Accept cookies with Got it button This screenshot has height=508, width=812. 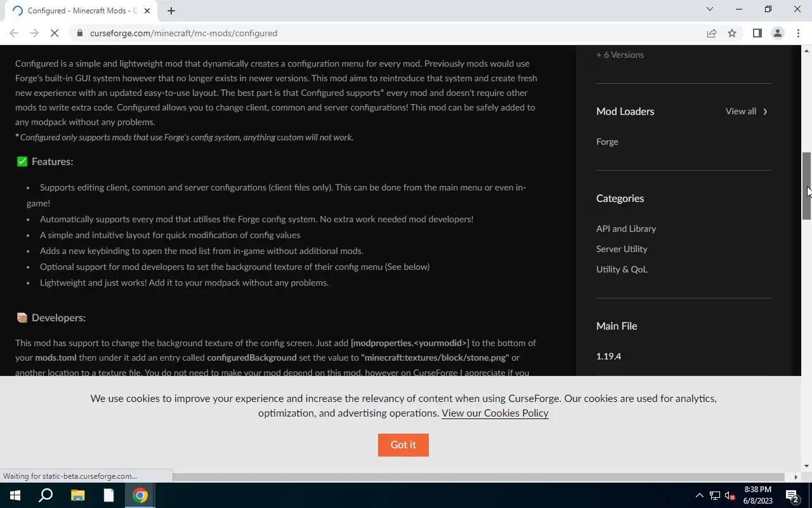(x=403, y=444)
